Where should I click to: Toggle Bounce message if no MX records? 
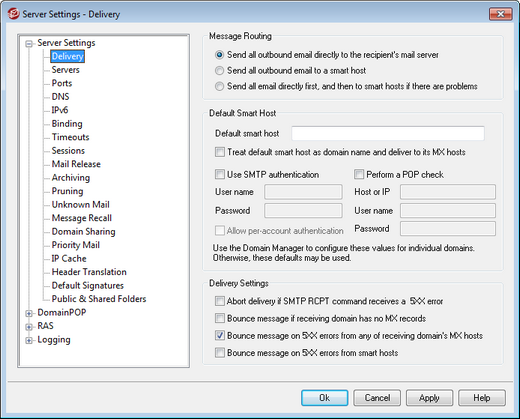220,318
